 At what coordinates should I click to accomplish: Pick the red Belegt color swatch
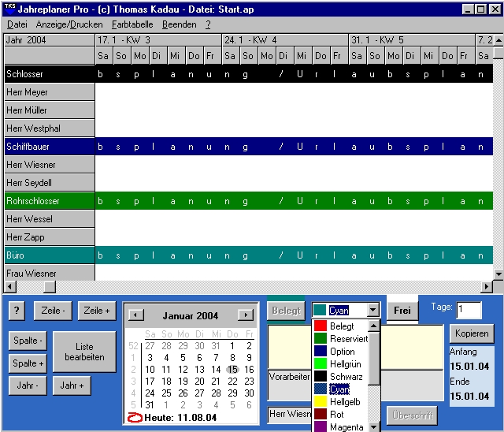pyautogui.click(x=320, y=326)
